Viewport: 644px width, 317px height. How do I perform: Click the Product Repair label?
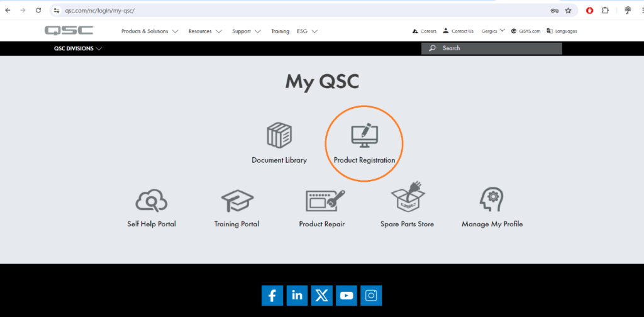click(321, 224)
